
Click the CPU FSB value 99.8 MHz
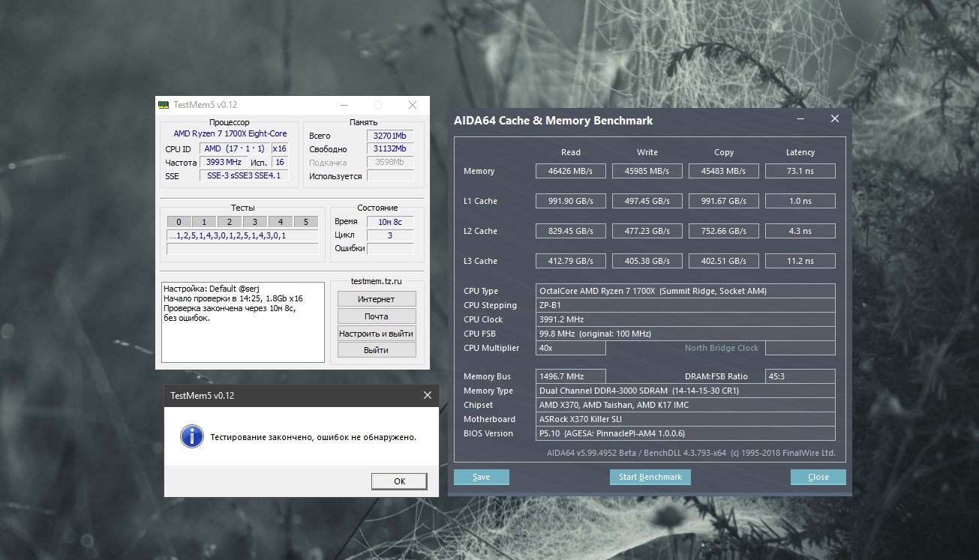(x=686, y=334)
